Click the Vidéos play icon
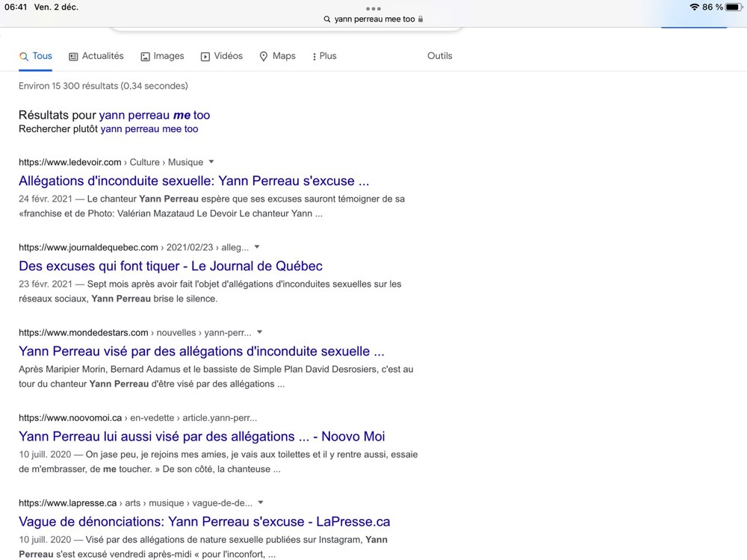The width and height of the screenshot is (747, 560). click(205, 57)
